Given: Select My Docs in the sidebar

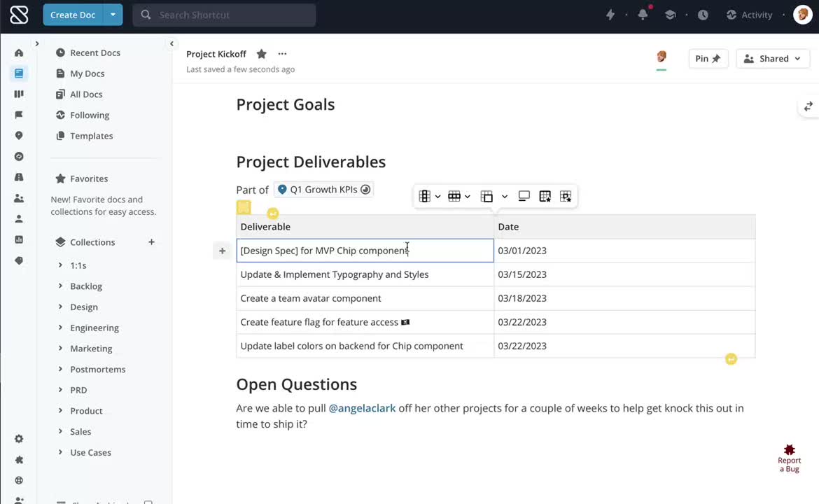Looking at the screenshot, I should click(x=87, y=73).
